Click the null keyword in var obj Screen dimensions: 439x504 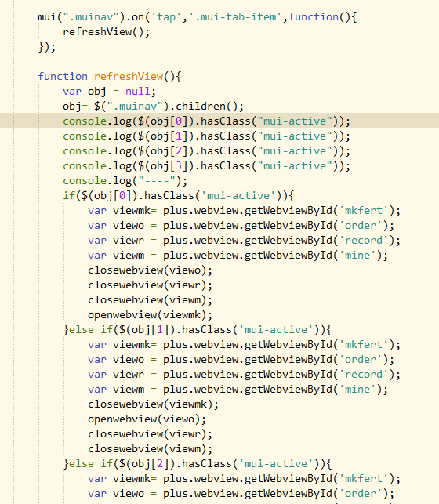(x=138, y=91)
